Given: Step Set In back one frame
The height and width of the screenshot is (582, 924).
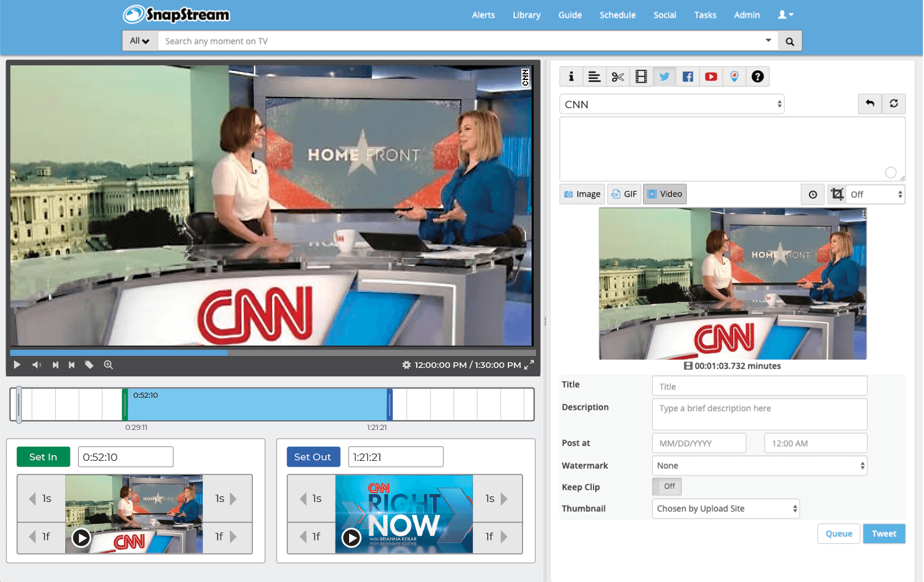Looking at the screenshot, I should tap(41, 537).
